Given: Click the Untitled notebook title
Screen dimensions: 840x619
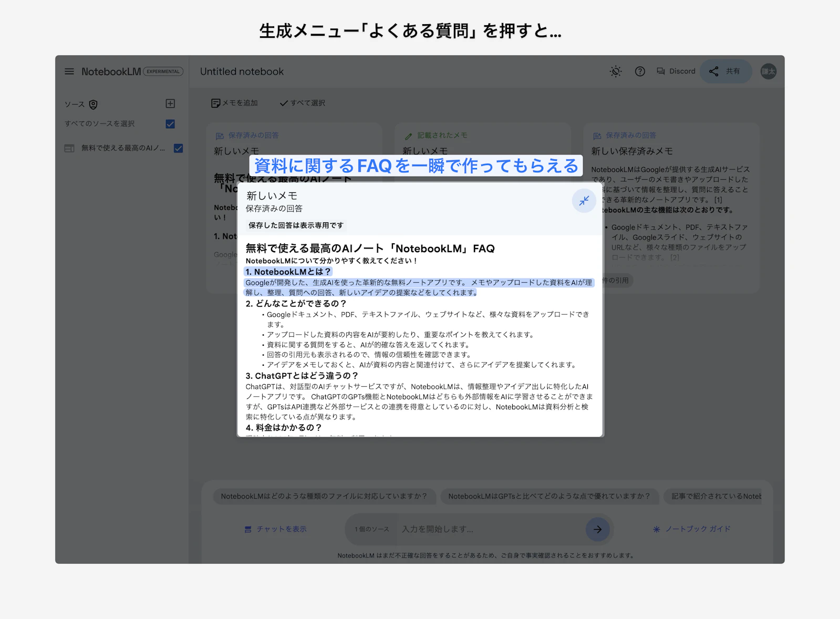Looking at the screenshot, I should point(242,71).
